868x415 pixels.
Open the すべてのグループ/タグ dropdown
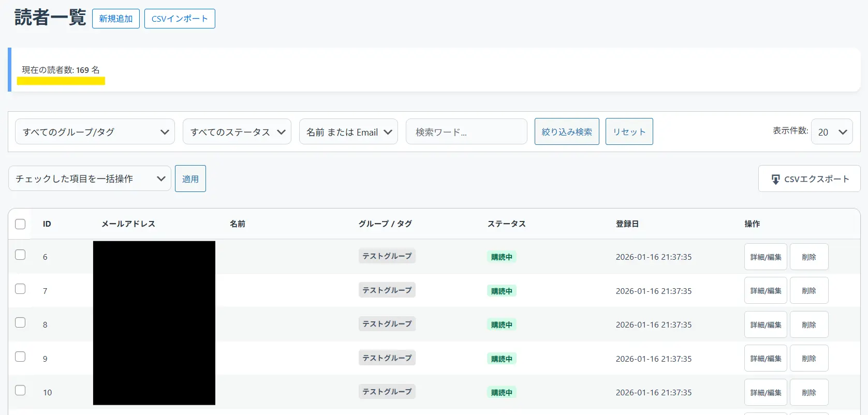pos(95,132)
